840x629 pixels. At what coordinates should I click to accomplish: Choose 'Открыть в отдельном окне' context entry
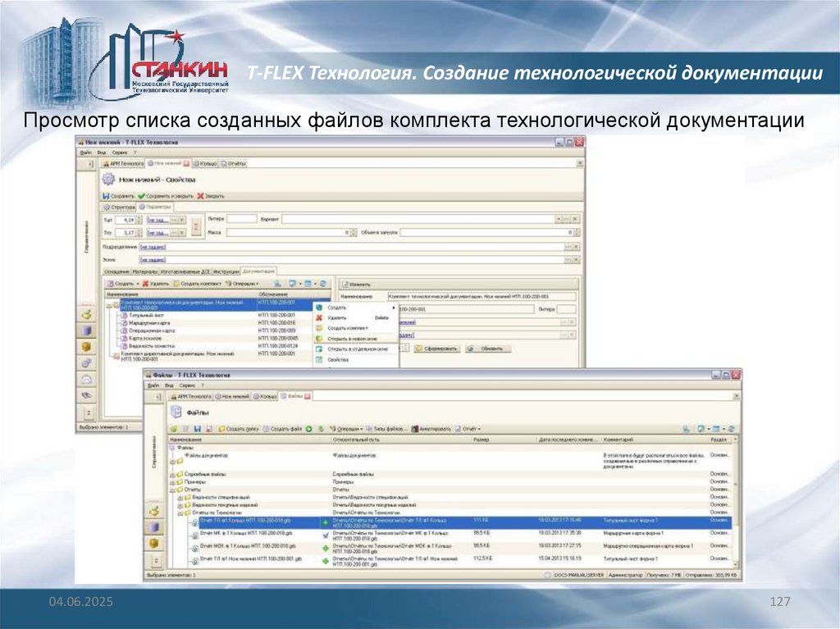tap(356, 349)
